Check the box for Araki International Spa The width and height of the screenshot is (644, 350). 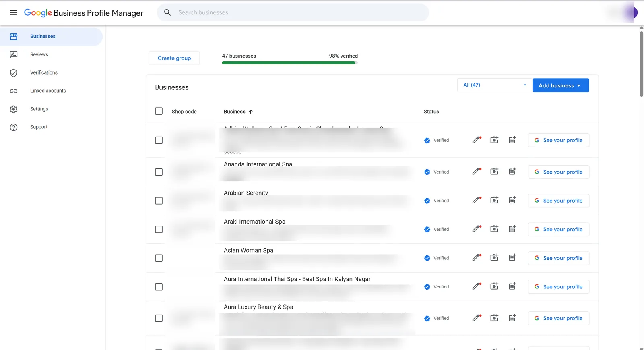click(159, 229)
